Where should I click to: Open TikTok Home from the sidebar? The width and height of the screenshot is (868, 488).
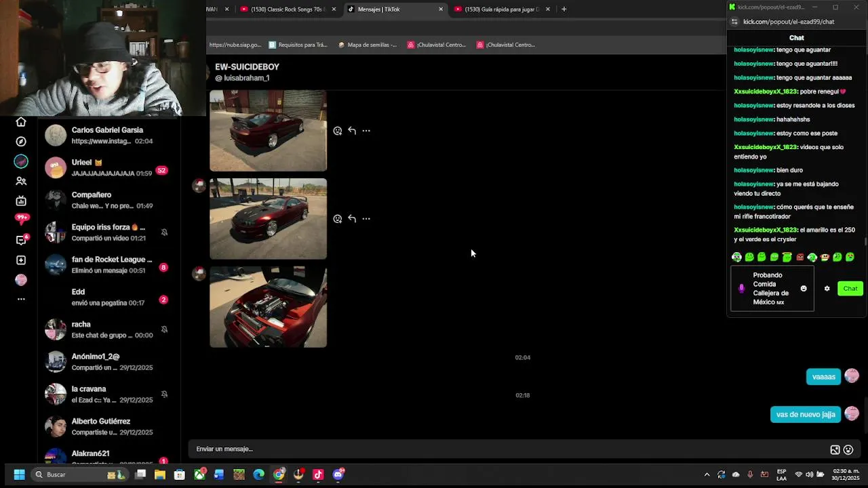point(21,122)
